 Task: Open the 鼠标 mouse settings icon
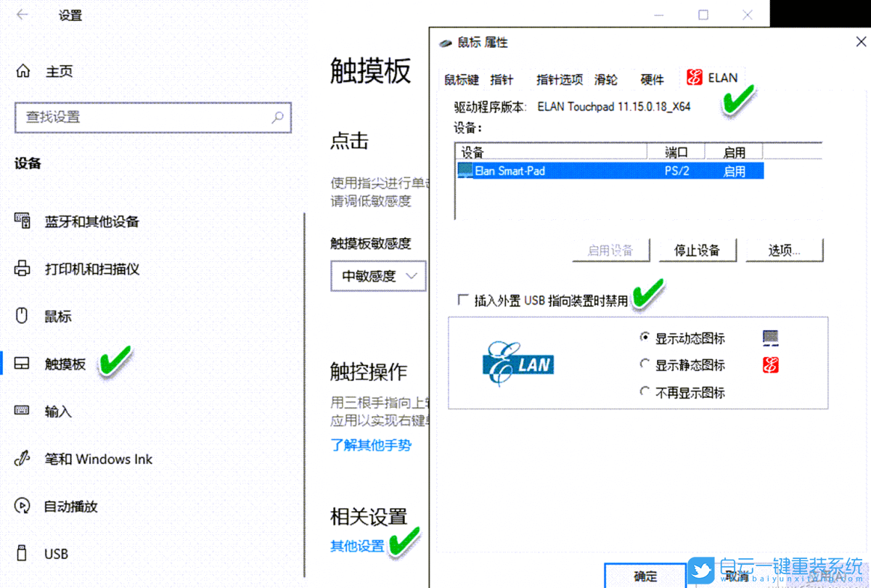20,316
